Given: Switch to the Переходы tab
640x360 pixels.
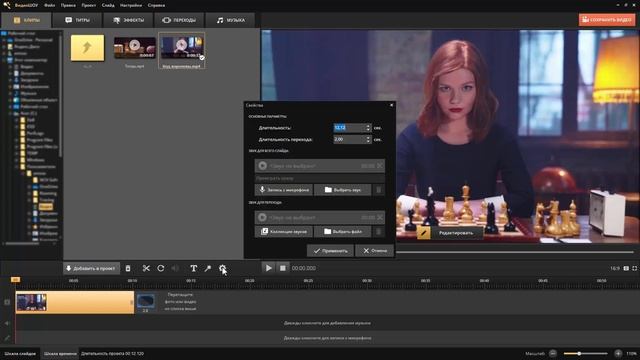Looking at the screenshot, I should pos(179,20).
